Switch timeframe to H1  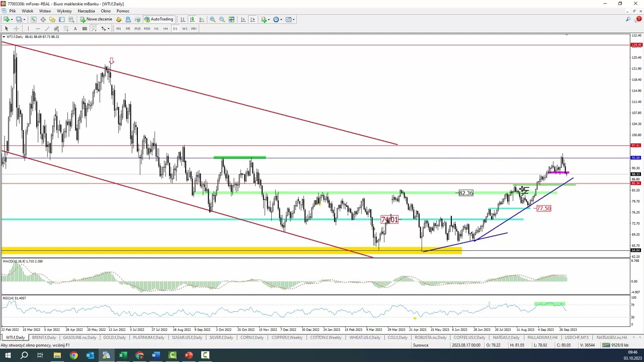pyautogui.click(x=156, y=29)
